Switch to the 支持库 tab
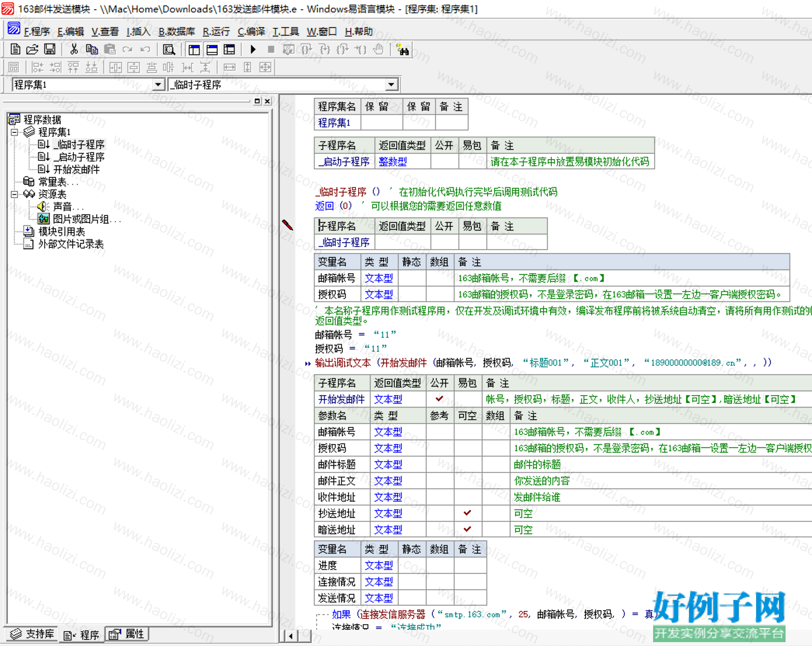 [x=32, y=634]
